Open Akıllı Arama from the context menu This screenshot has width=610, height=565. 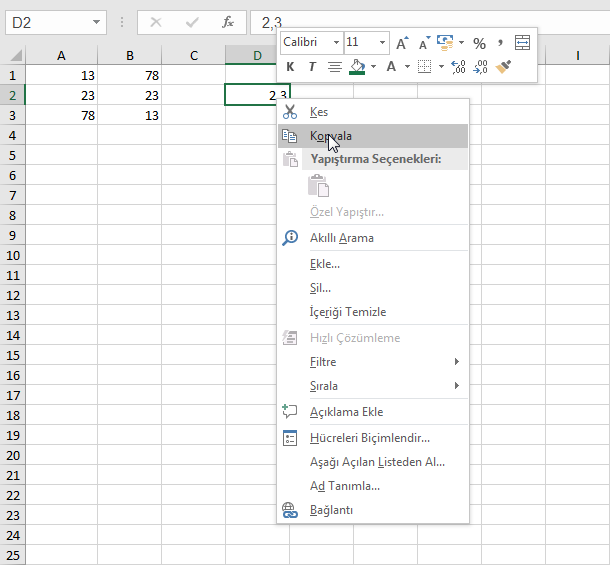pyautogui.click(x=373, y=238)
